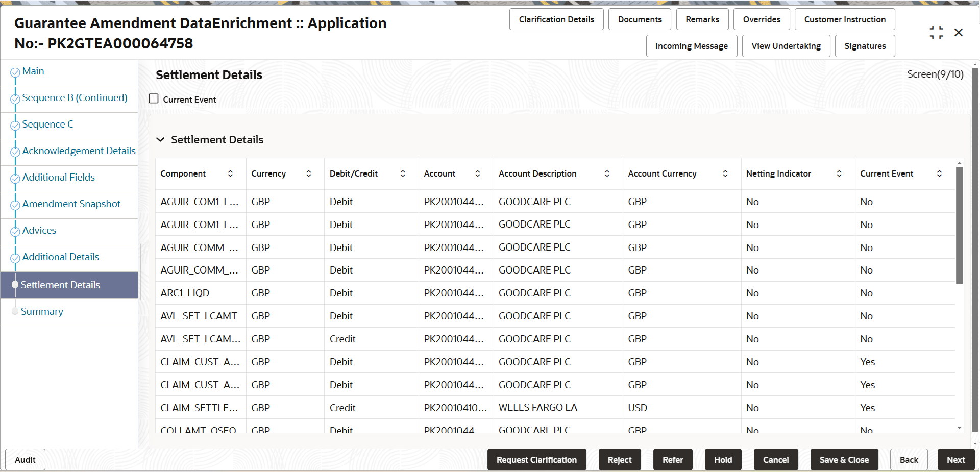The width and height of the screenshot is (980, 472).
Task: Put the task on Hold
Action: (723, 460)
